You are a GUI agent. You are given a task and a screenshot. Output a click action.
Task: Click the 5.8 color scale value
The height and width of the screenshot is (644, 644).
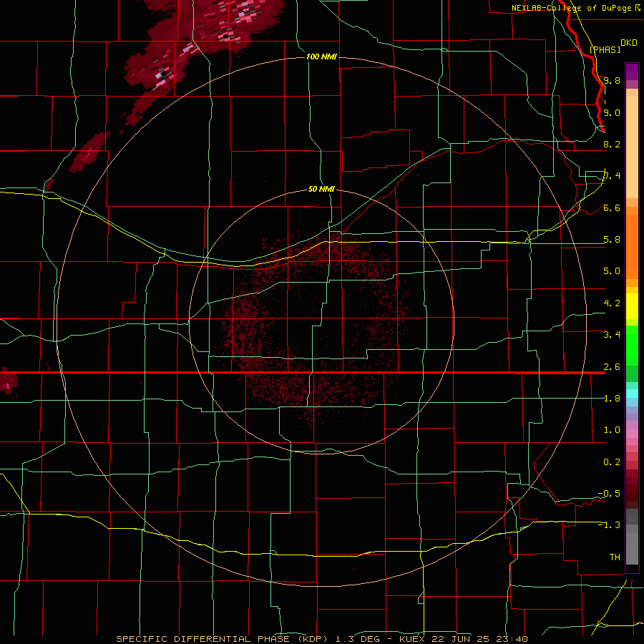coord(612,240)
